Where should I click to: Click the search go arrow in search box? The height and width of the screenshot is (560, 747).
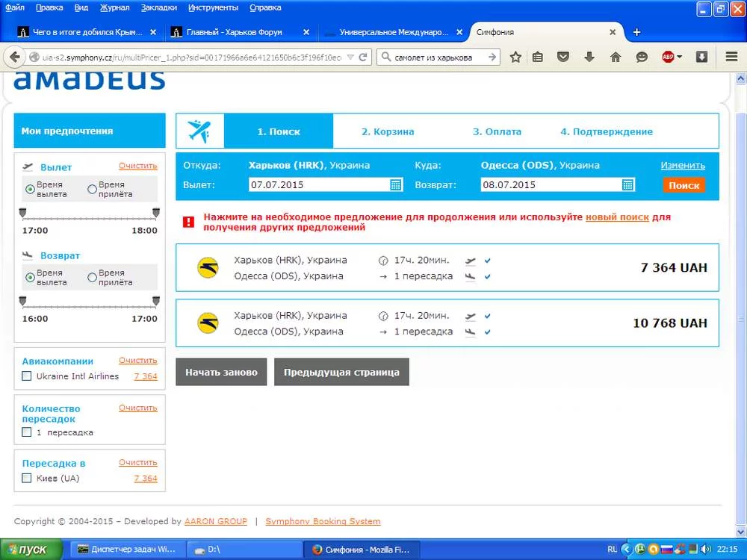coord(492,57)
